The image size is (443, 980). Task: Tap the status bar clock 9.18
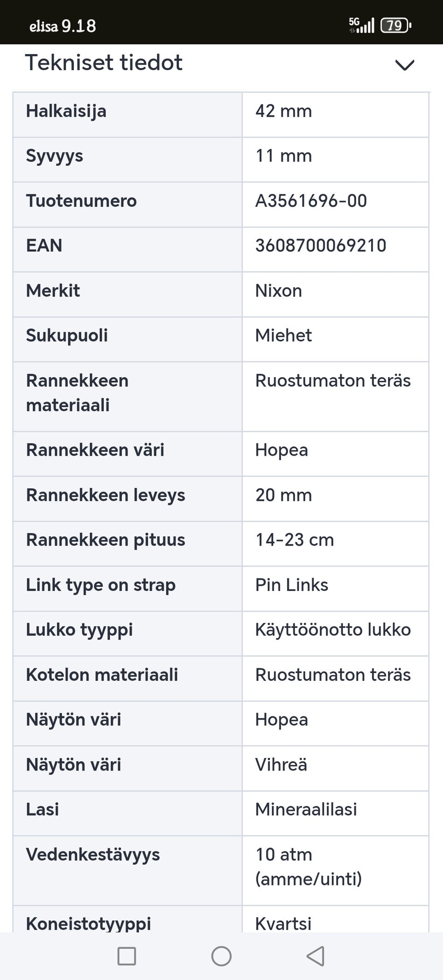click(x=79, y=26)
